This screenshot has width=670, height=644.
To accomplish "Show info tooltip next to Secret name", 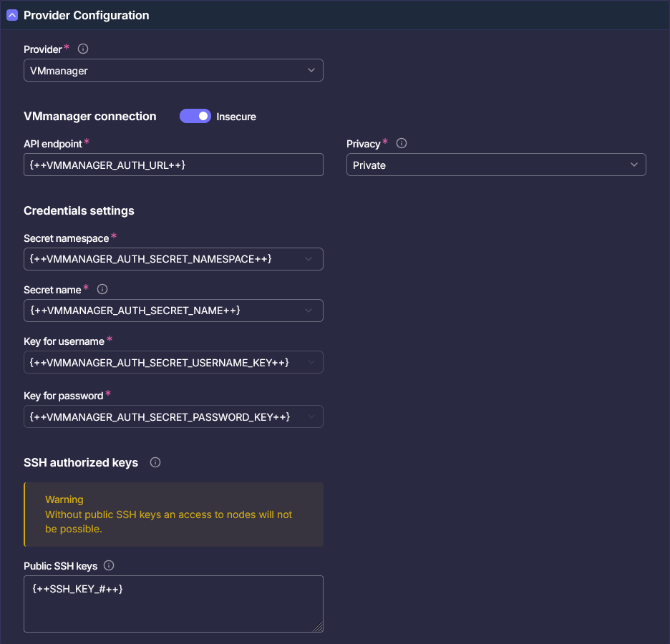I will tap(102, 289).
